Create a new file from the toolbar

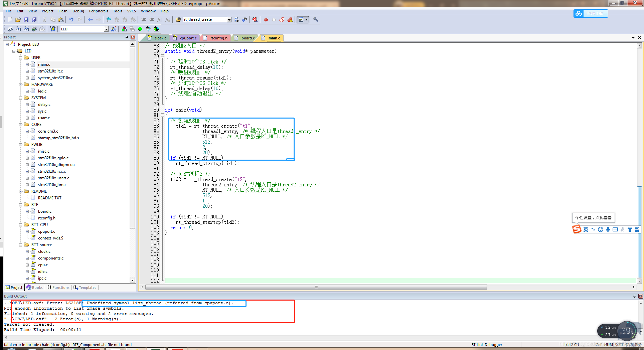tap(10, 20)
